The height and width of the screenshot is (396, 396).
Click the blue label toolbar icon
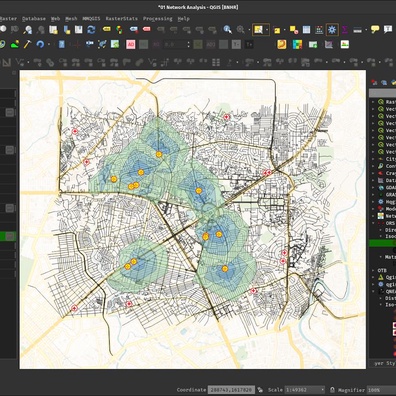point(134,29)
